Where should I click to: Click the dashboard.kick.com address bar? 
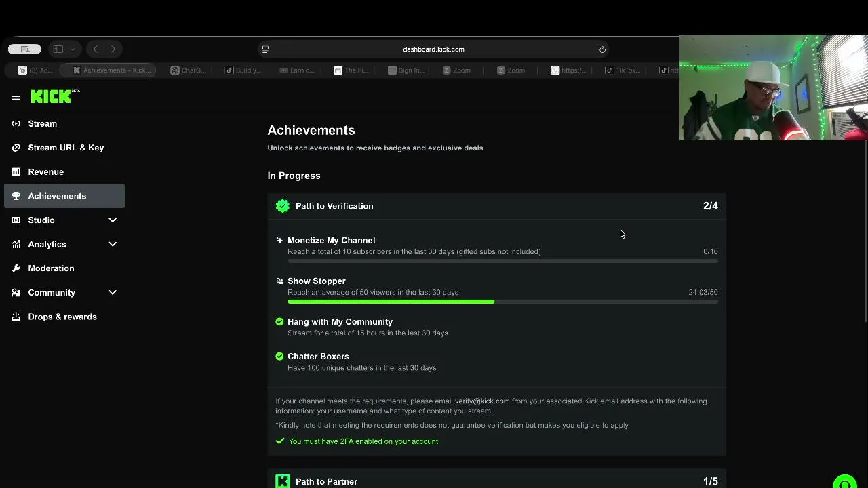coord(434,49)
